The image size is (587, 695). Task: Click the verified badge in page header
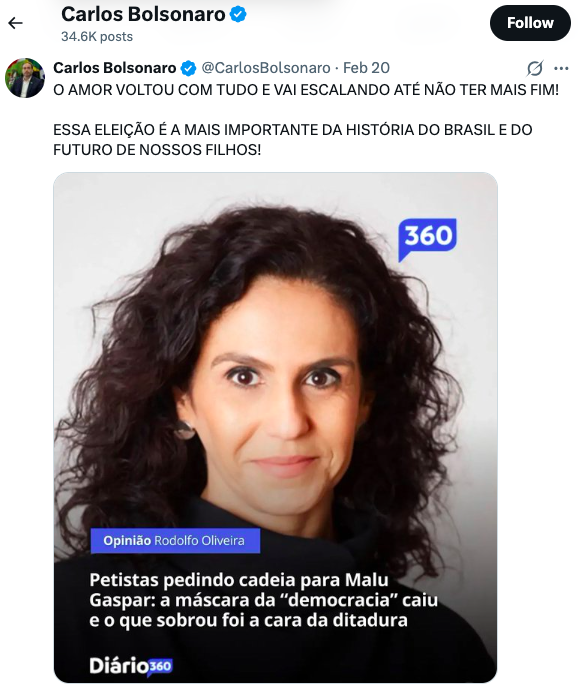click(x=238, y=15)
